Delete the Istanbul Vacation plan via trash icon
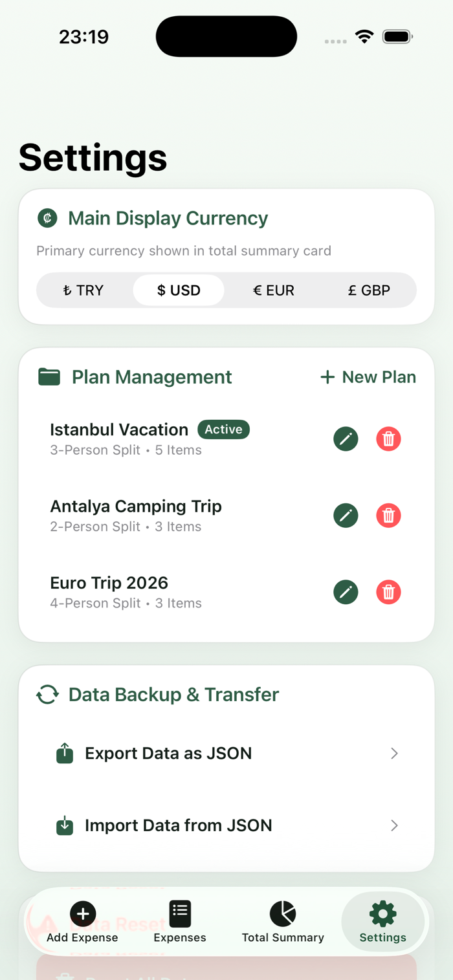The height and width of the screenshot is (980, 453). coord(388,439)
